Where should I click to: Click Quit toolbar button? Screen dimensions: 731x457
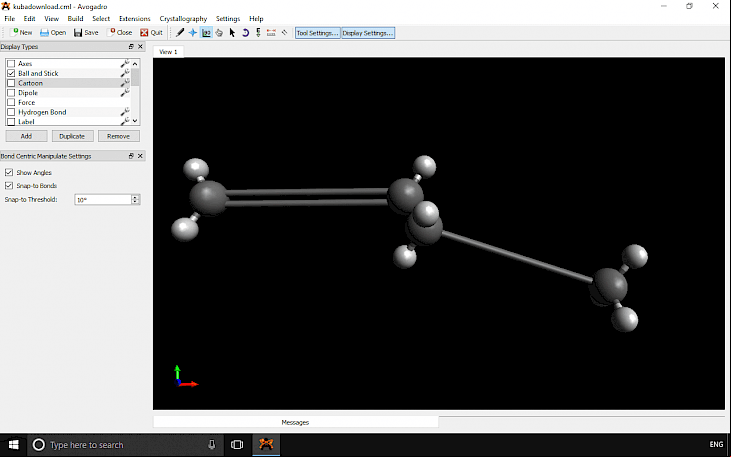click(x=152, y=33)
